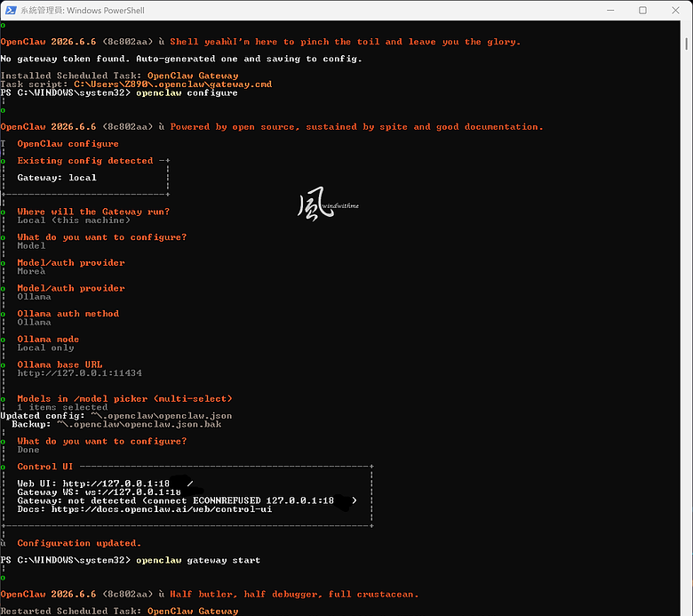
Task: Maximize the Windows PowerShell window
Action: tap(642, 10)
